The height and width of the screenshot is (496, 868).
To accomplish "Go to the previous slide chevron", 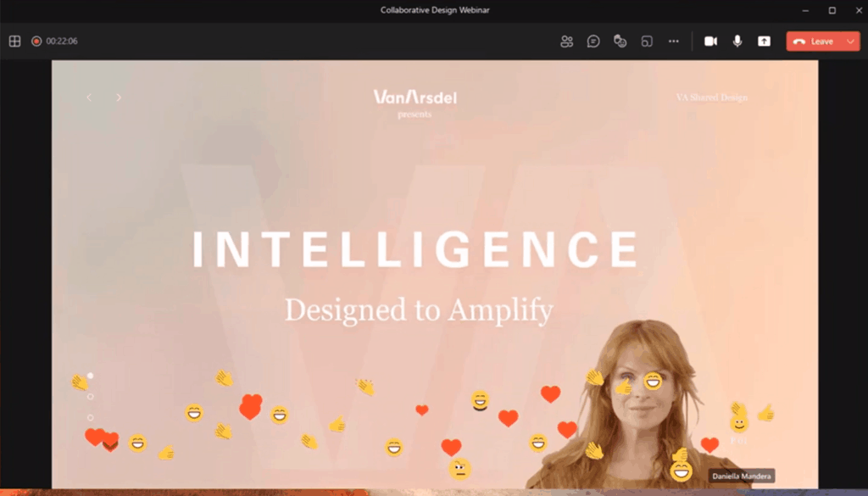I will (89, 98).
